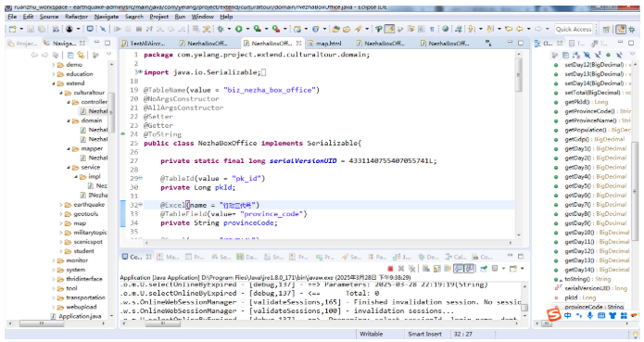
Task: Click Pin Console icon
Action: [485, 269]
